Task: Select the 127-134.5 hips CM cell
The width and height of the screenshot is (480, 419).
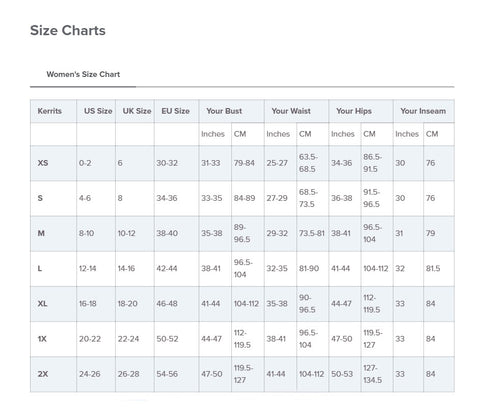Action: (x=377, y=374)
